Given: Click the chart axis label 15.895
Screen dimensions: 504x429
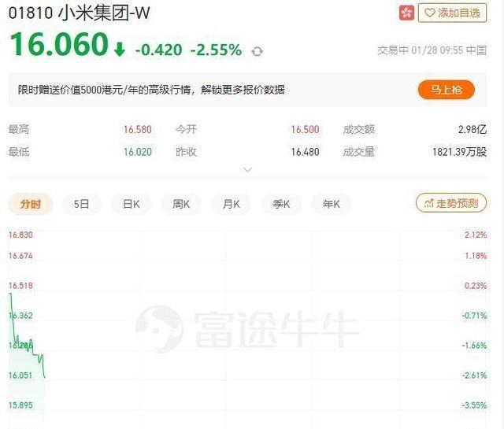Looking at the screenshot, I should (20, 405).
